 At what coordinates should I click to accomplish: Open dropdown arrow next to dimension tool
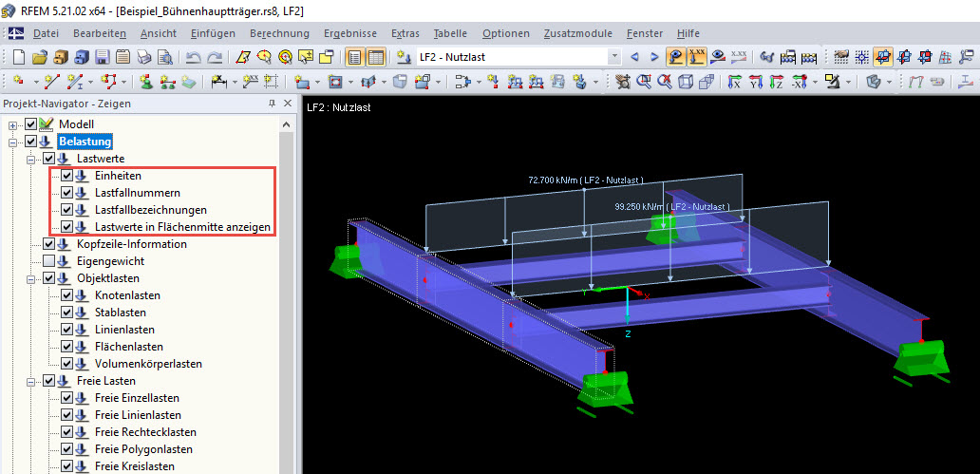click(235, 82)
